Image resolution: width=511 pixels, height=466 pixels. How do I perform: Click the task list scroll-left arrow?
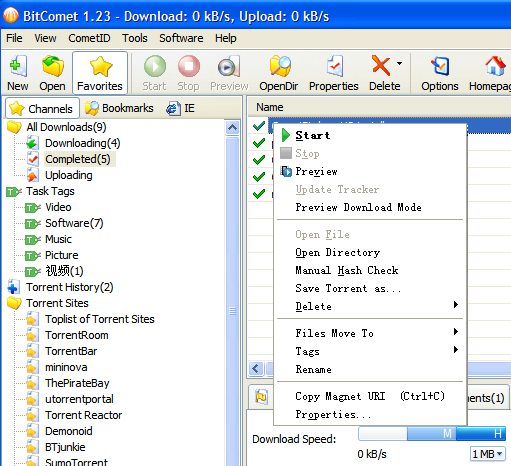(256, 369)
